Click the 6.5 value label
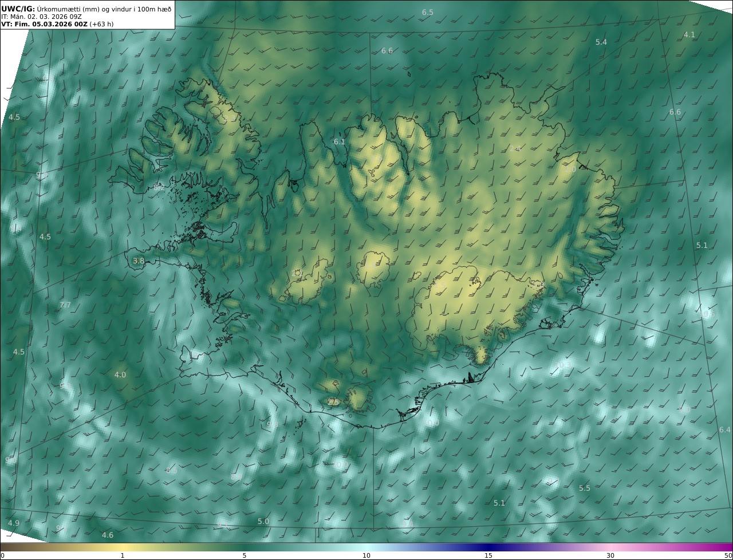 coord(428,13)
